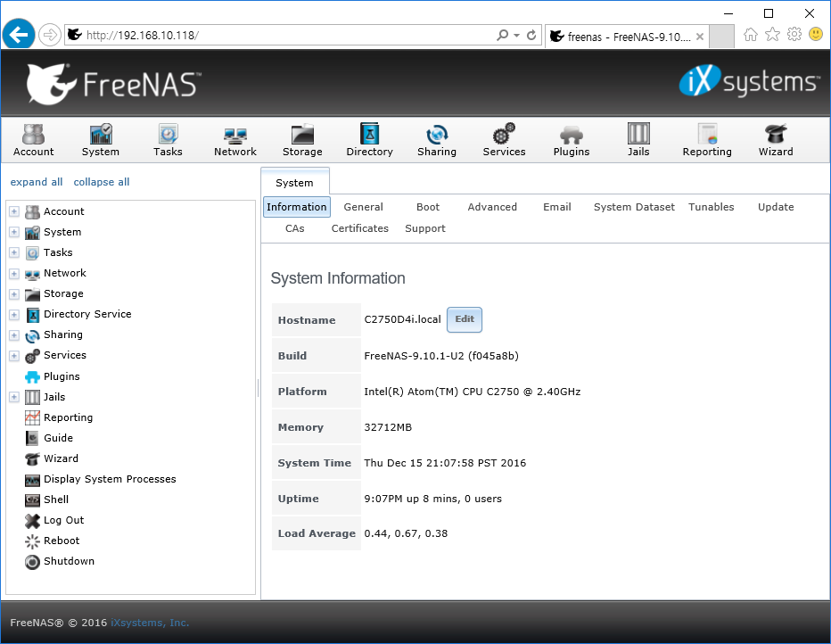
Task: Click the Shell terminal icon in sidebar
Action: 32,500
